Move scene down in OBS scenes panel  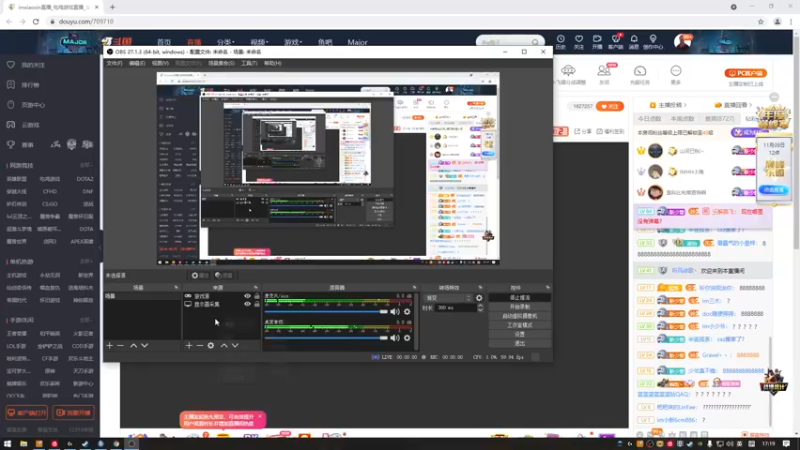145,345
